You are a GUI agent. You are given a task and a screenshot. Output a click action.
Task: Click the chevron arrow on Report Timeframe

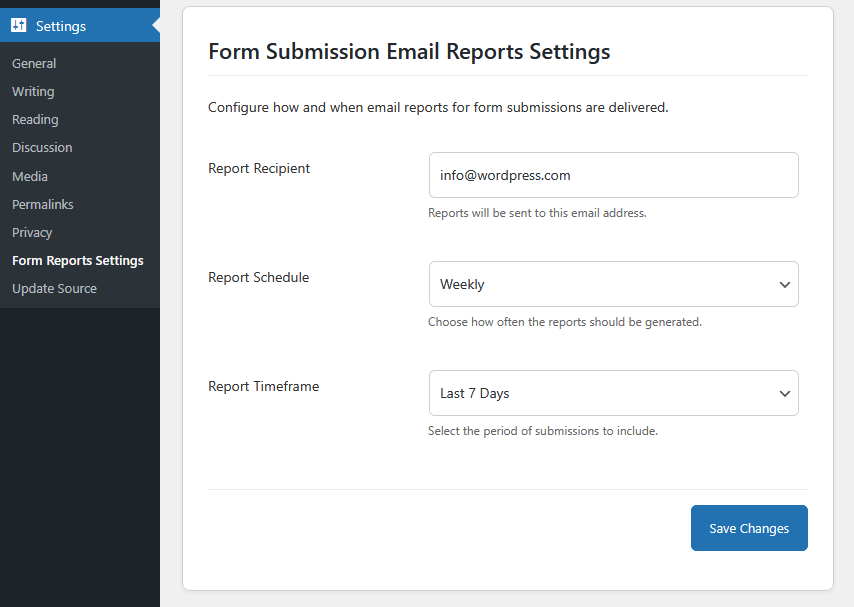click(784, 394)
